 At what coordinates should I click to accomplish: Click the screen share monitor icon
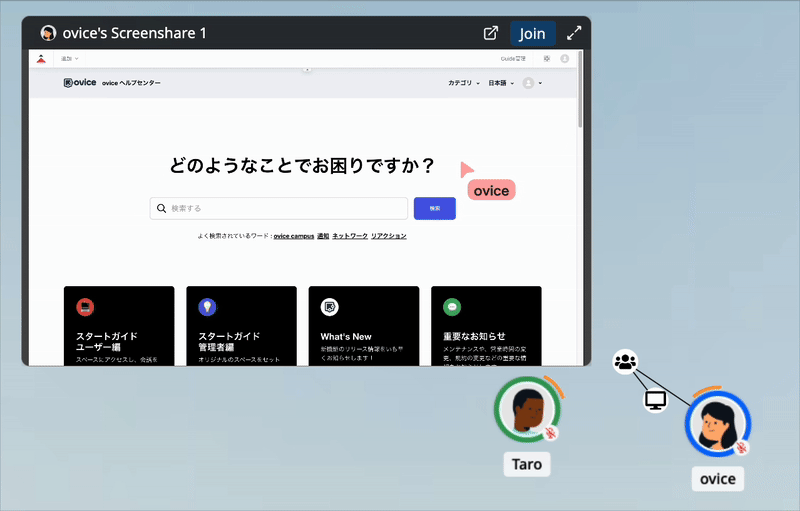tap(655, 400)
